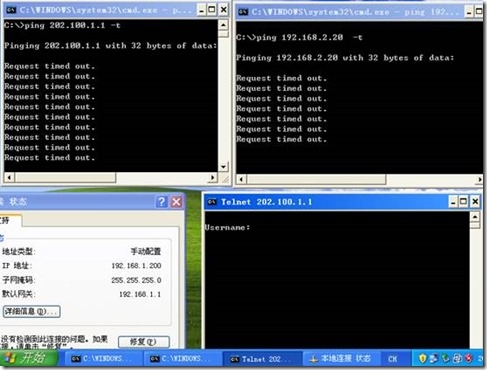Click the network computers tray icon
The image size is (487, 370).
click(x=434, y=359)
